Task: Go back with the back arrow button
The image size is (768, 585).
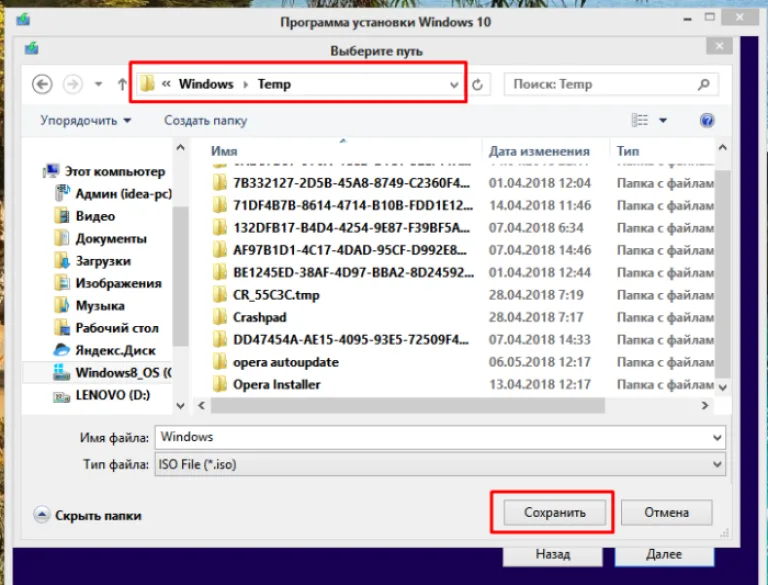Action: (42, 84)
